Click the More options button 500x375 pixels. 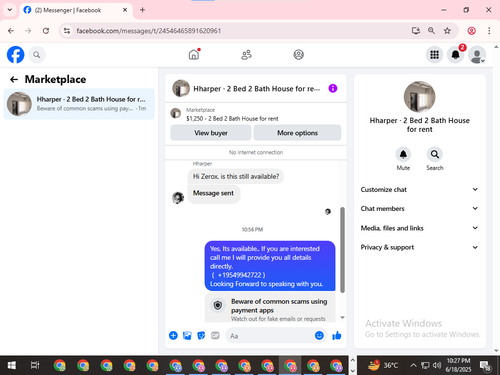[297, 133]
